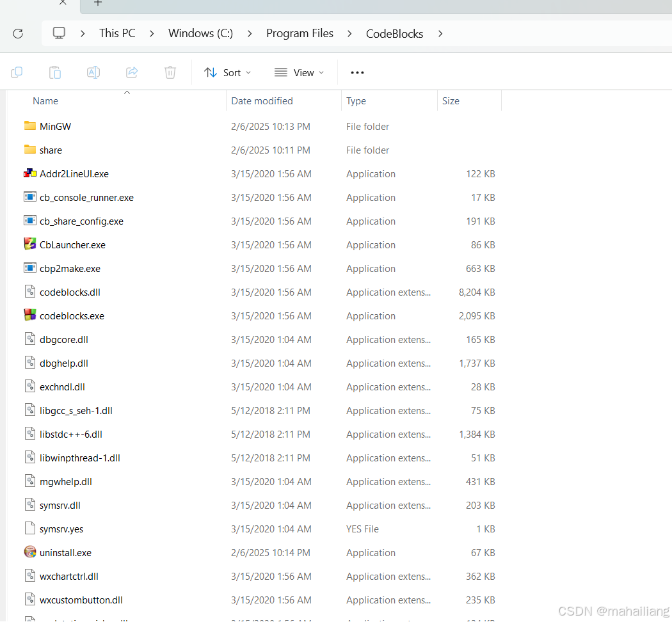Open the See more (three dots) menu
The height and width of the screenshot is (622, 672).
tap(357, 72)
